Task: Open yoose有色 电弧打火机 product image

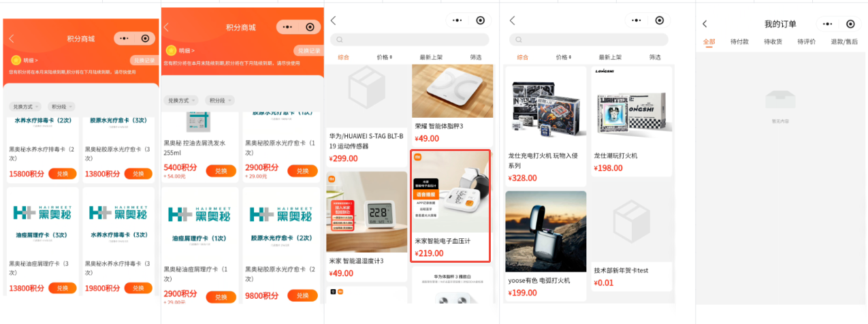Action: 546,231
